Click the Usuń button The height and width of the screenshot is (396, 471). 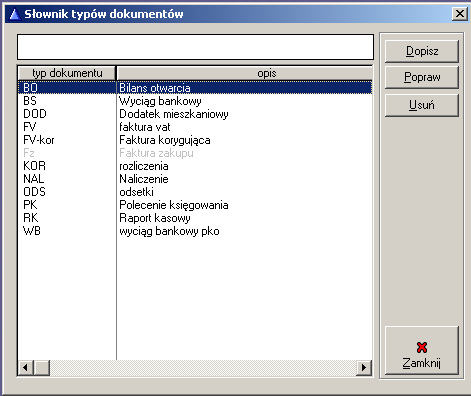422,105
